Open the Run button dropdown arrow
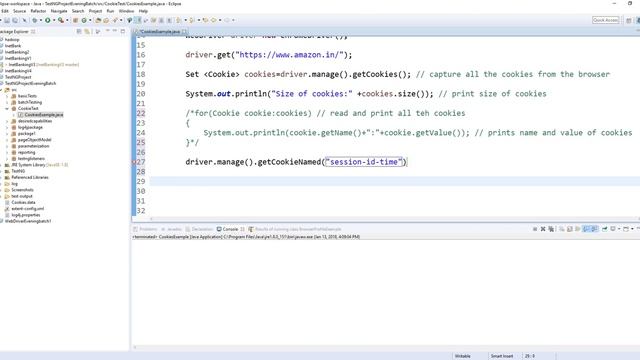The image size is (640, 360). coord(54,20)
